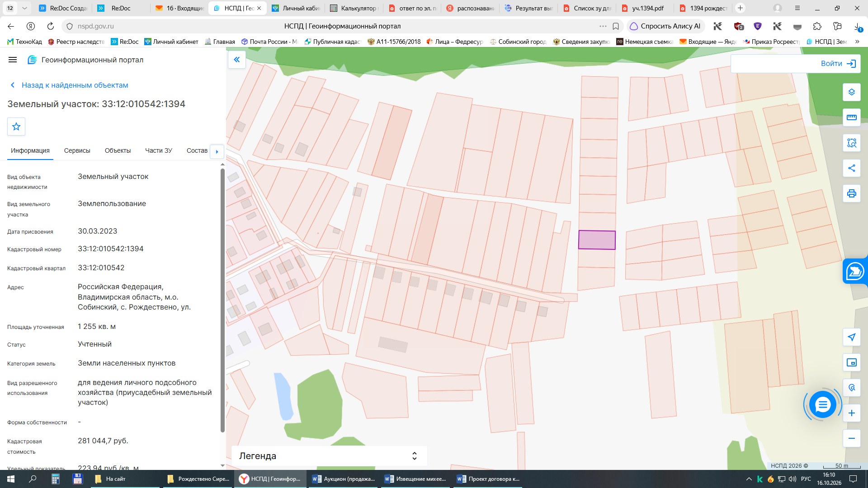Click Спросить Алису AI button
The image size is (868, 488).
pyautogui.click(x=665, y=26)
